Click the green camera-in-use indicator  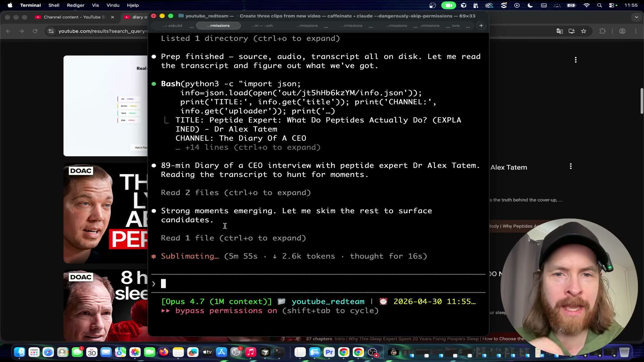pos(448,5)
